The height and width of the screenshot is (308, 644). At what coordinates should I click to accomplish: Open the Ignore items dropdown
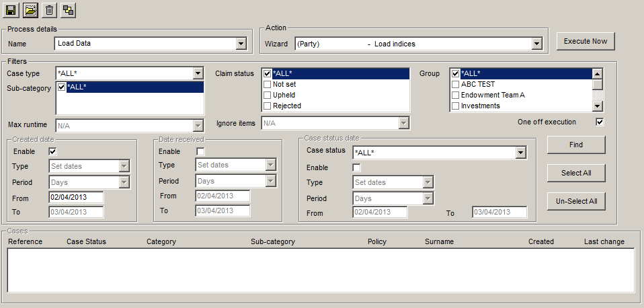pos(404,123)
